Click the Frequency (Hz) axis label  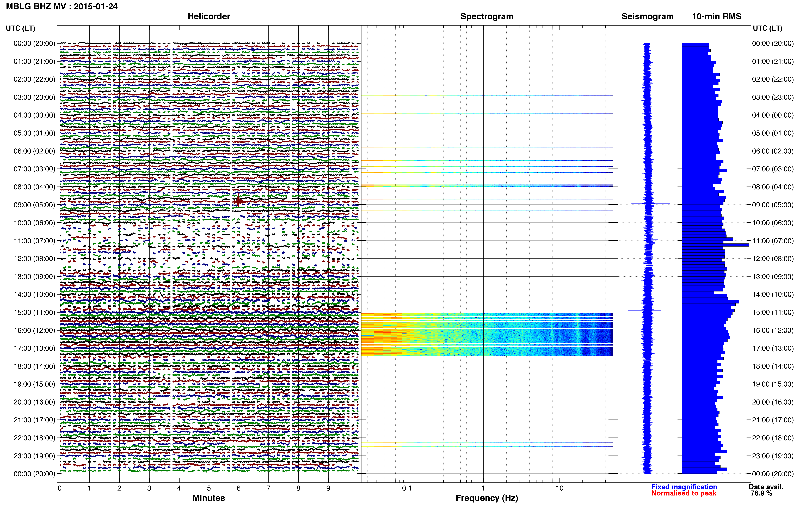(x=487, y=498)
